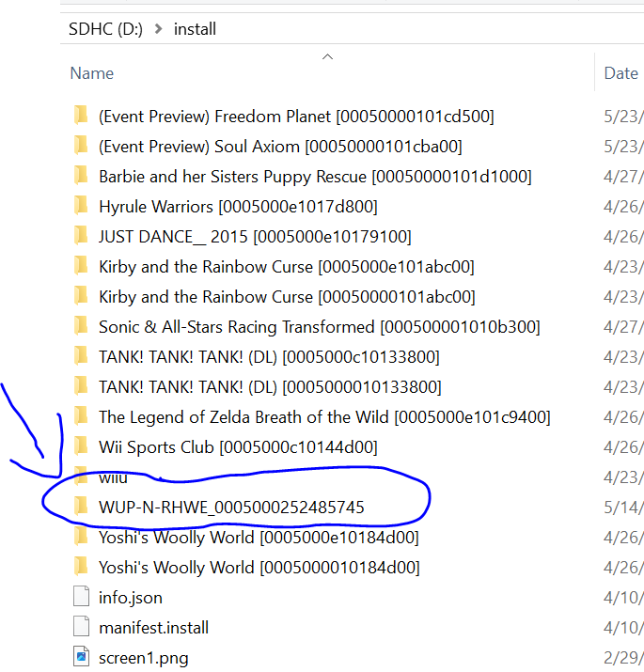Click folder icon beside Wii Sports Club
The image size is (644, 672).
[x=81, y=446]
